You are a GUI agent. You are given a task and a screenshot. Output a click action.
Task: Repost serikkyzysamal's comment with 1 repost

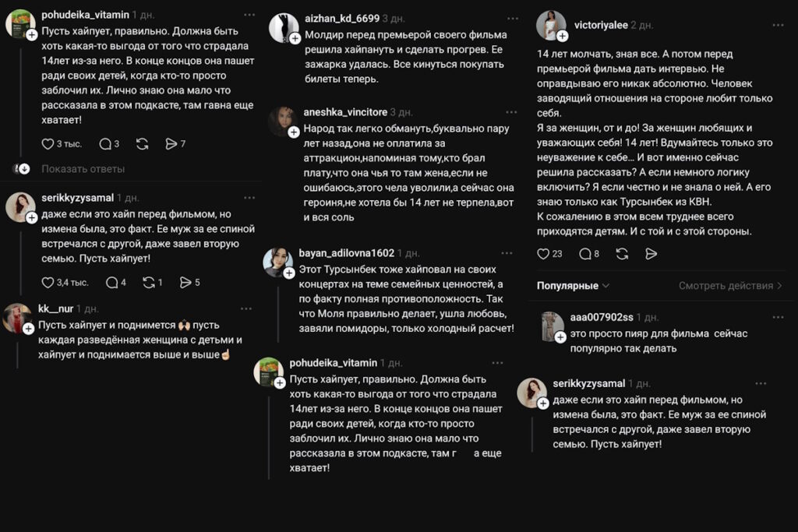149,283
